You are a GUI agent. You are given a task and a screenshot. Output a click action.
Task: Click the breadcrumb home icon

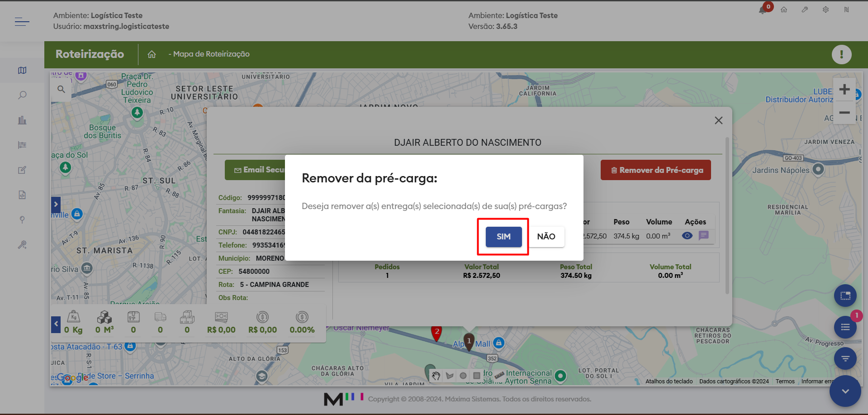pos(152,54)
